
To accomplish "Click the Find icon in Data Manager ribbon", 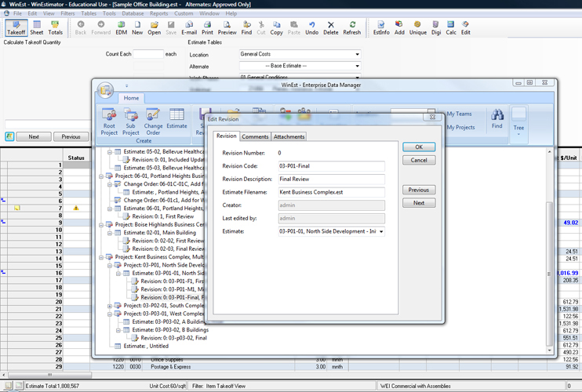I will coord(497,119).
